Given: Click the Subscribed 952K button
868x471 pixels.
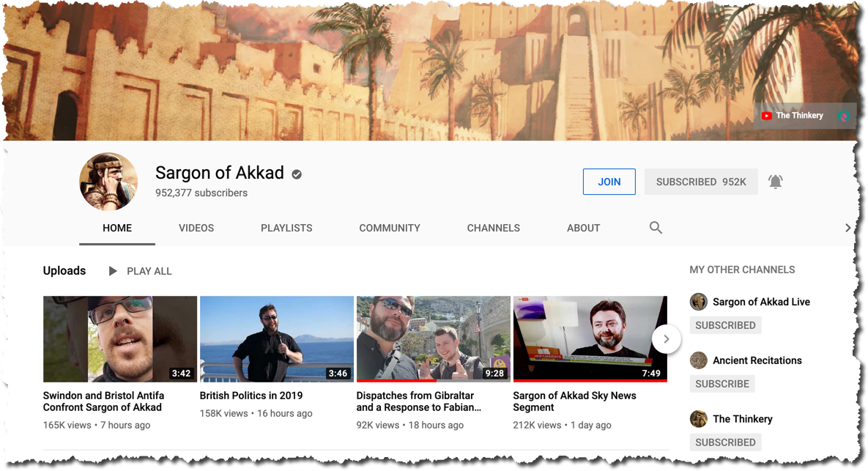Looking at the screenshot, I should pyautogui.click(x=701, y=182).
